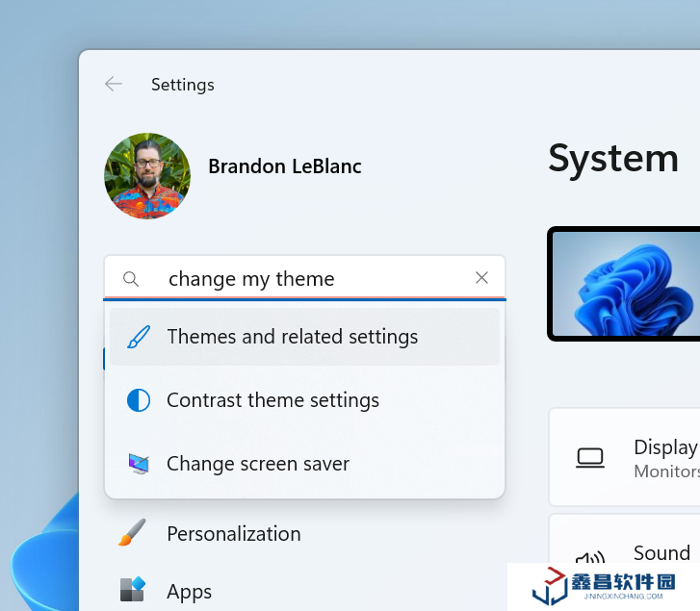Open the Sound settings entry
Screen dimensions: 700x611
tap(661, 553)
